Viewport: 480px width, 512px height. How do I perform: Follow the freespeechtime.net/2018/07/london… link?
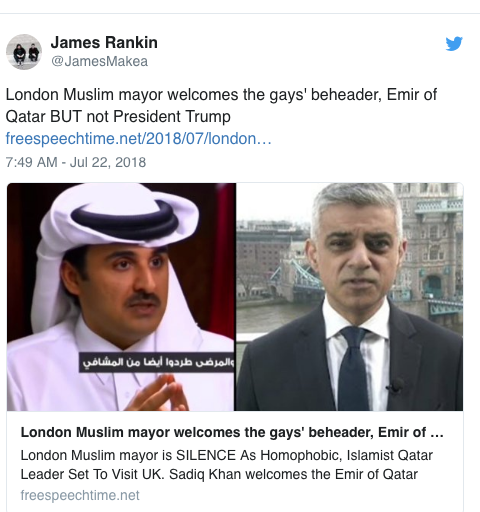point(138,138)
